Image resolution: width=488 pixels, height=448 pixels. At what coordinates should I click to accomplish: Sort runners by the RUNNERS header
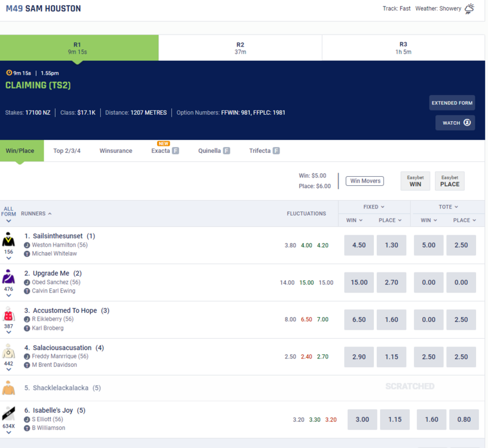pyautogui.click(x=36, y=213)
